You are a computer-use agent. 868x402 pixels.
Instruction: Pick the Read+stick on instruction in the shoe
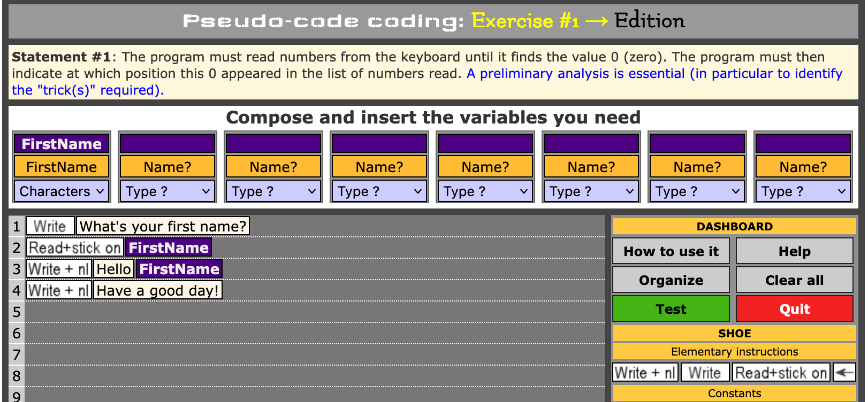point(781,373)
